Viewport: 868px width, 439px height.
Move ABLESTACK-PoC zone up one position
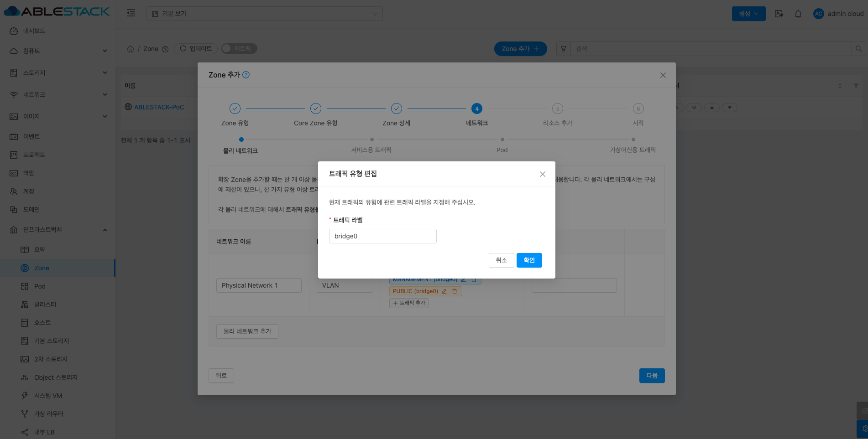712,108
